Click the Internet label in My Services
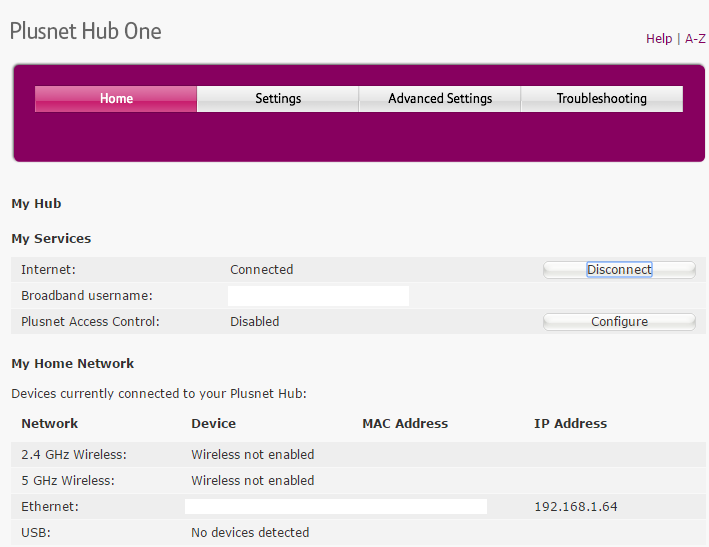 coord(48,270)
